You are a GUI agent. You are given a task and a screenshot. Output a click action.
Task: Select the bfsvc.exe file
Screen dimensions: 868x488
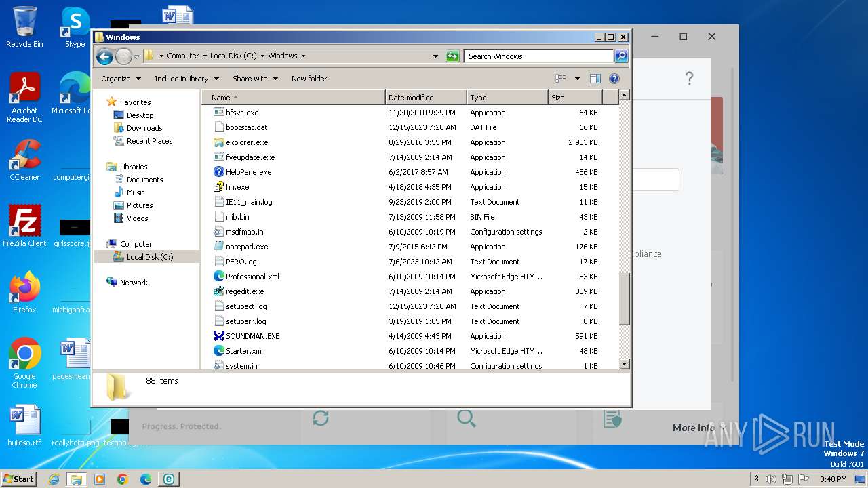(242, 113)
